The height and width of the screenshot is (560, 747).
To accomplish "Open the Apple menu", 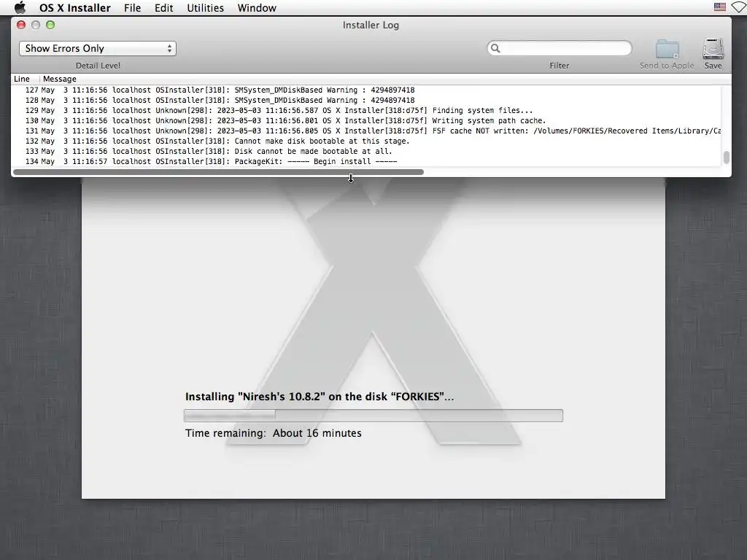I will [x=20, y=7].
